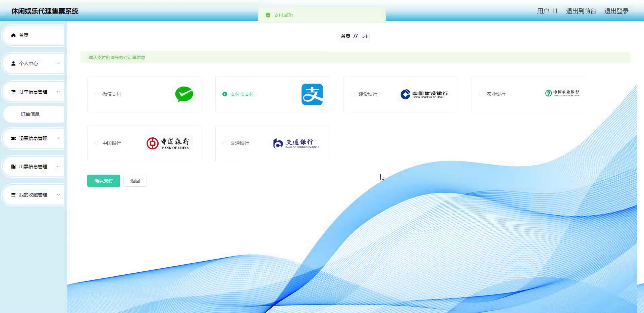Open the 订单信息管理 sidebar menu
The width and height of the screenshot is (644, 313).
click(x=34, y=92)
